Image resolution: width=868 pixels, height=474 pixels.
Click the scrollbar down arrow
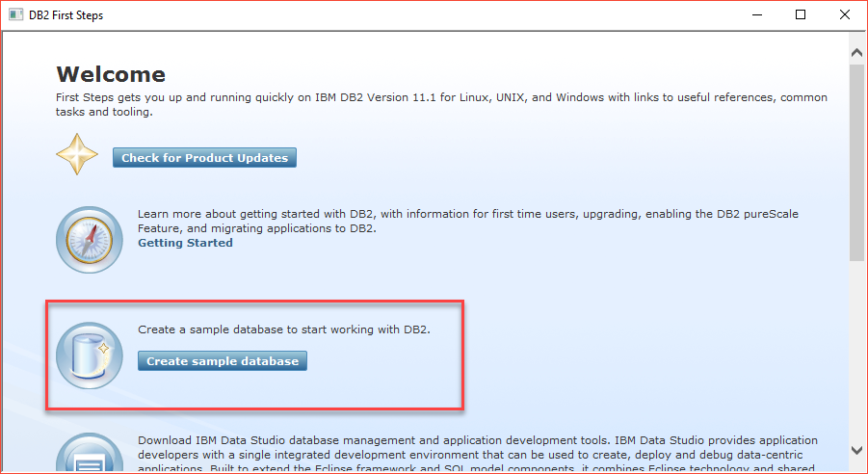856,450
